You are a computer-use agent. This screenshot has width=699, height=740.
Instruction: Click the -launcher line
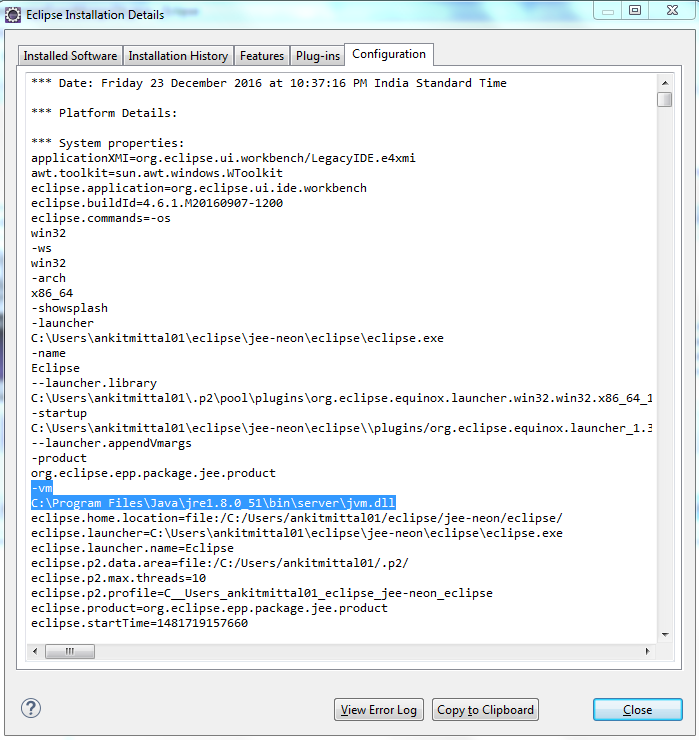click(62, 323)
